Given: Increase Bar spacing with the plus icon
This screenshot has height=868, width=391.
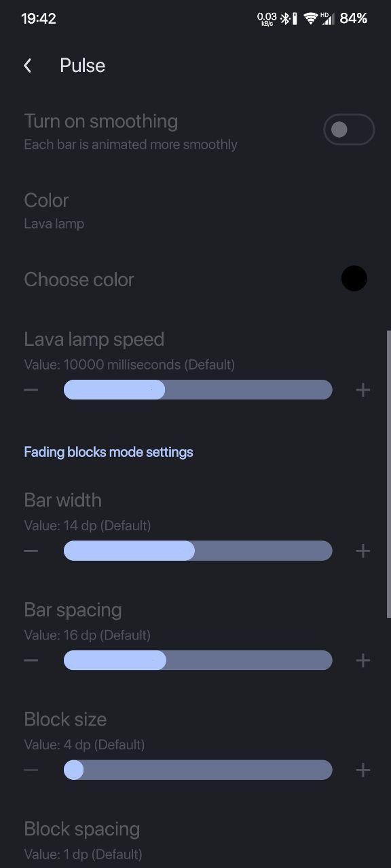Looking at the screenshot, I should [363, 660].
